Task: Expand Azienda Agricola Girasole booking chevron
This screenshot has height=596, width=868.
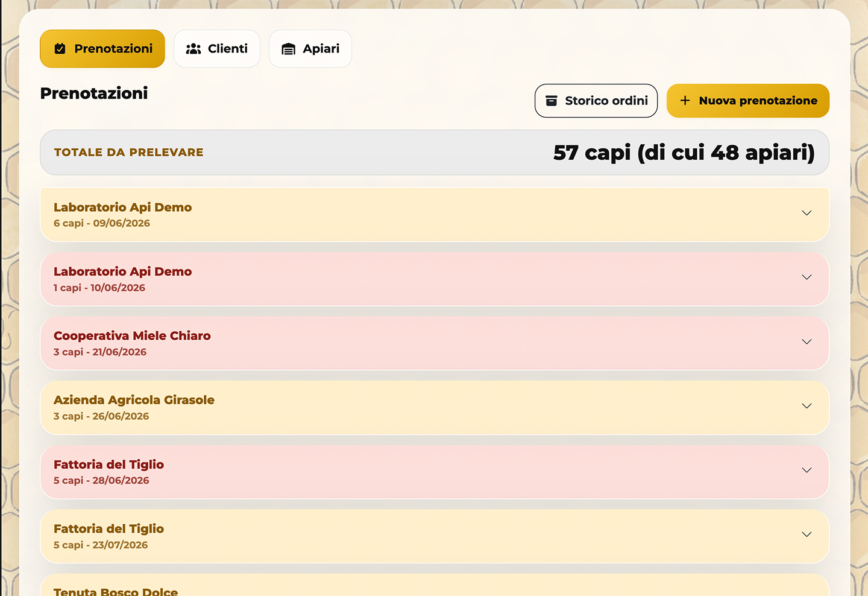Action: 807,406
